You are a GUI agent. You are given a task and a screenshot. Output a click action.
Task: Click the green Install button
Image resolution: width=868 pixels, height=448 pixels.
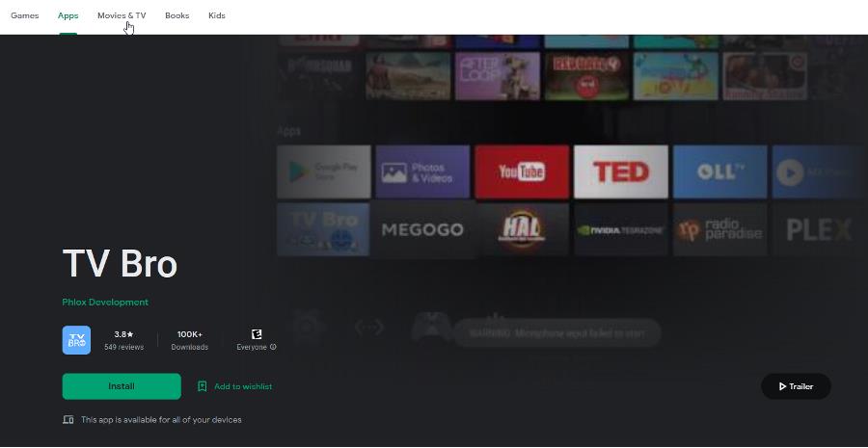point(122,386)
